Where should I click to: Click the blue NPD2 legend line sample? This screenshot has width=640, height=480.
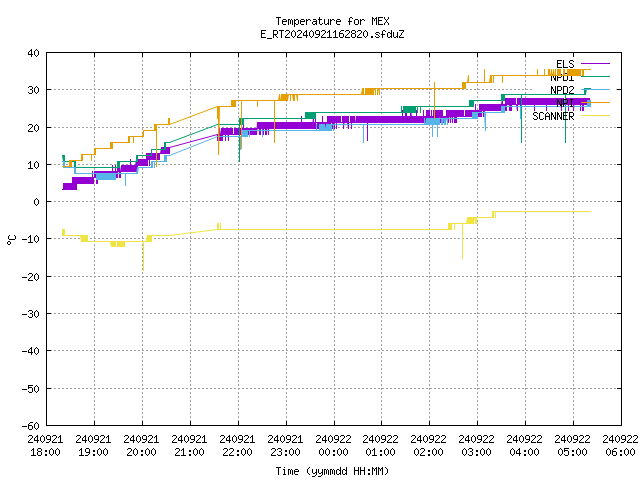click(x=595, y=89)
